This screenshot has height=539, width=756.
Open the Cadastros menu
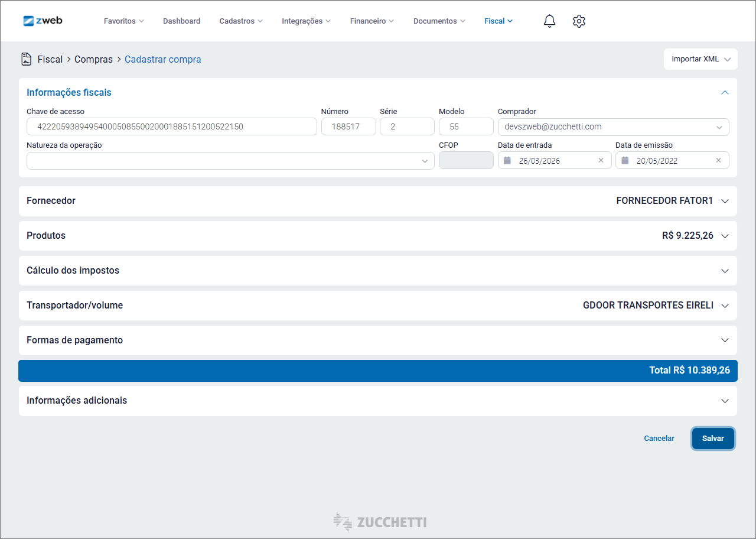click(x=241, y=21)
